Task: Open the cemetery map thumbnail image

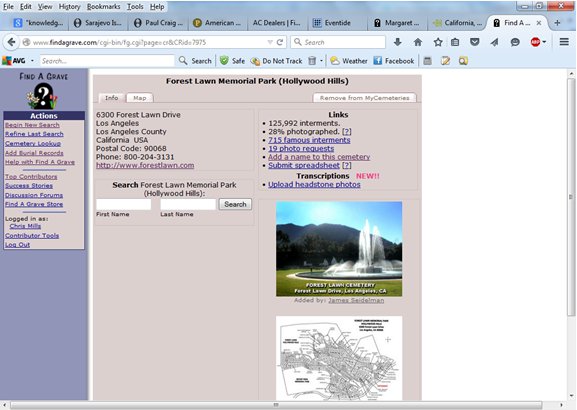Action: point(339,358)
